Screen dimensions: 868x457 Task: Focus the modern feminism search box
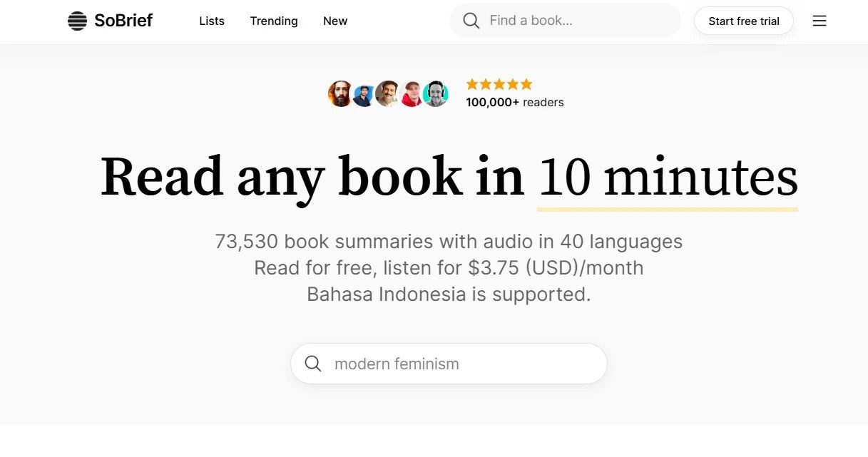(449, 364)
